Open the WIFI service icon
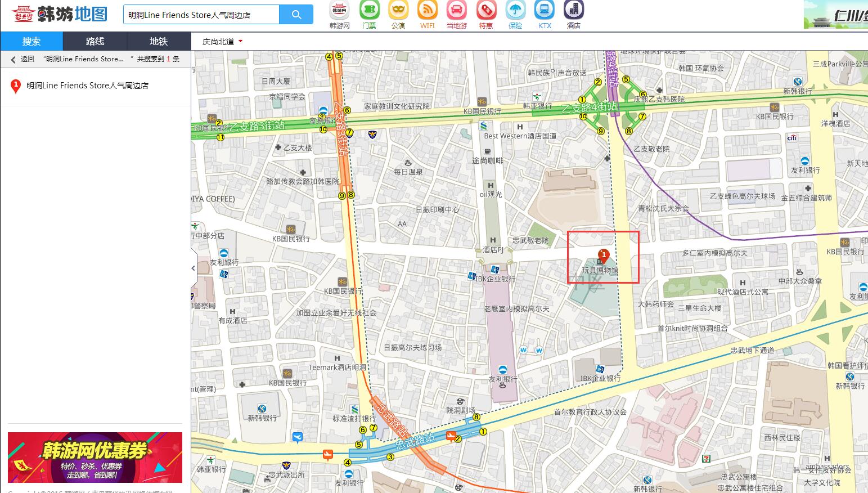This screenshot has width=868, height=493. 428,10
